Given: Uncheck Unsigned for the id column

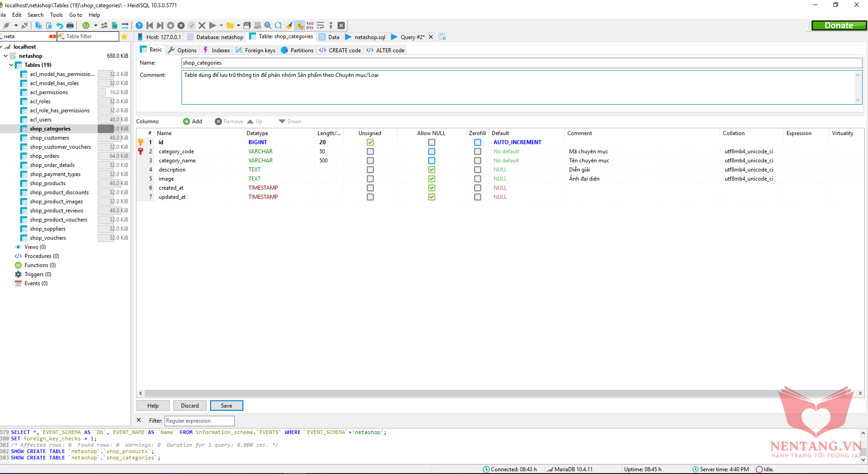Looking at the screenshot, I should pyautogui.click(x=370, y=142).
